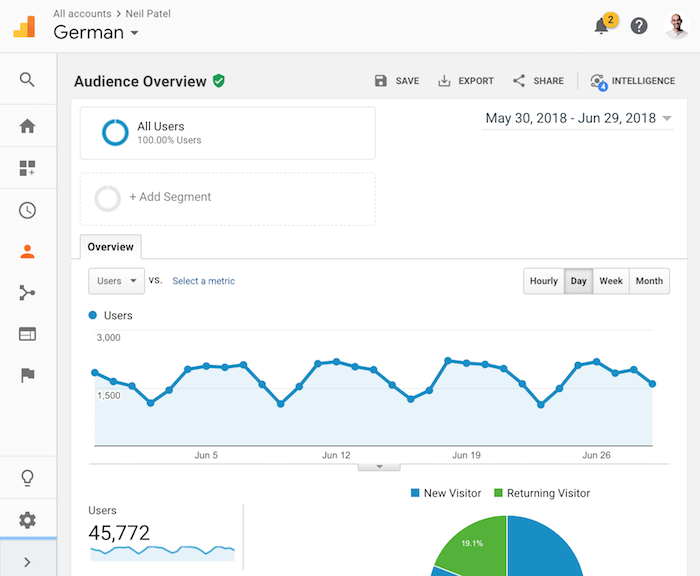Expand the collapsed sidebar chevron
Viewport: 700px width, 576px height.
click(27, 562)
